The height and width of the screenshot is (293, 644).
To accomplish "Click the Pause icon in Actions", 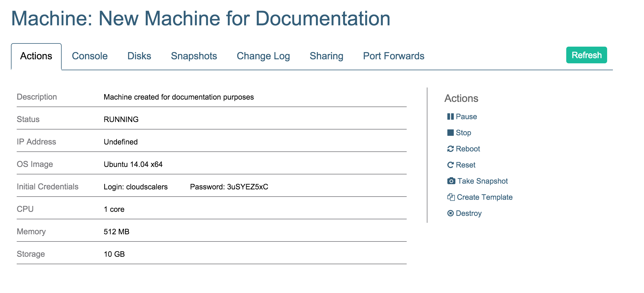I will click(x=450, y=117).
